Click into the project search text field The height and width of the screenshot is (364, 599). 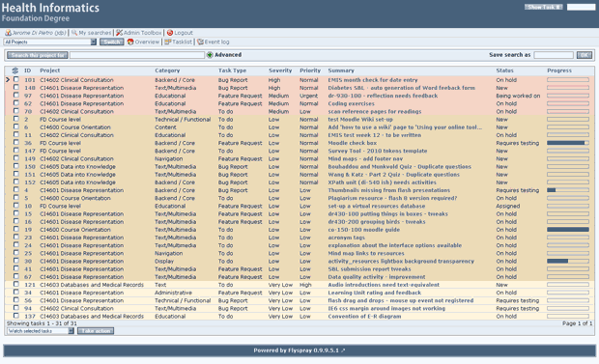pos(137,55)
